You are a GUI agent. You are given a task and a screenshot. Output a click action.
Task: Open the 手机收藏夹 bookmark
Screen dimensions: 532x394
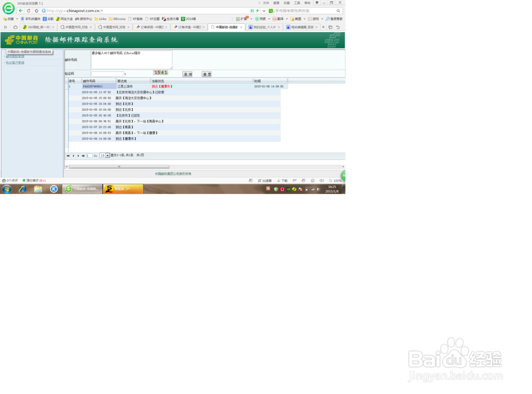pos(30,19)
